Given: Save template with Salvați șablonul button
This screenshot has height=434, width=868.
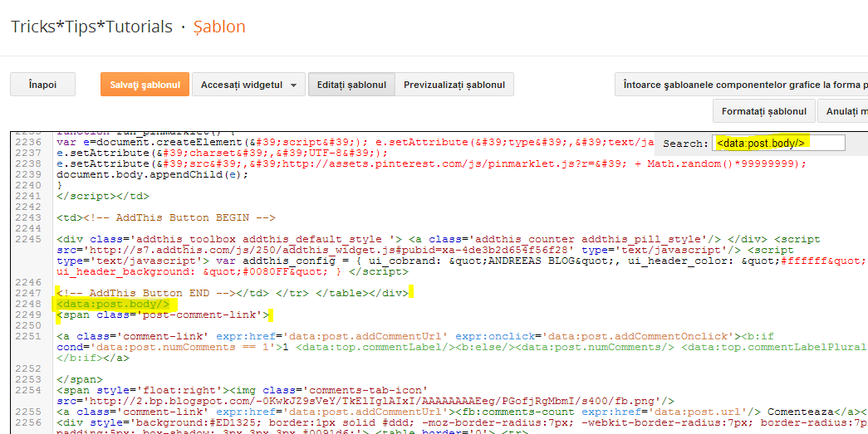Looking at the screenshot, I should (x=145, y=85).
